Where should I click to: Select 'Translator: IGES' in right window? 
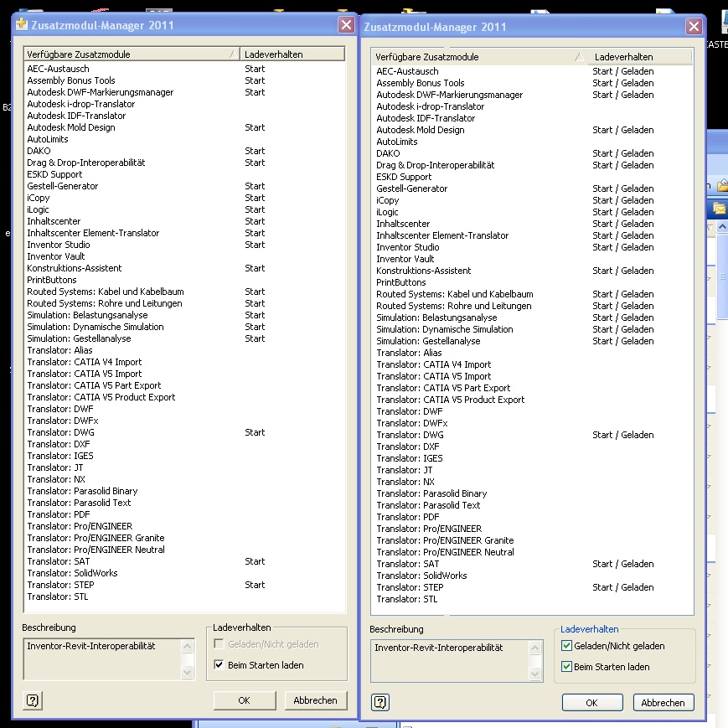(410, 458)
